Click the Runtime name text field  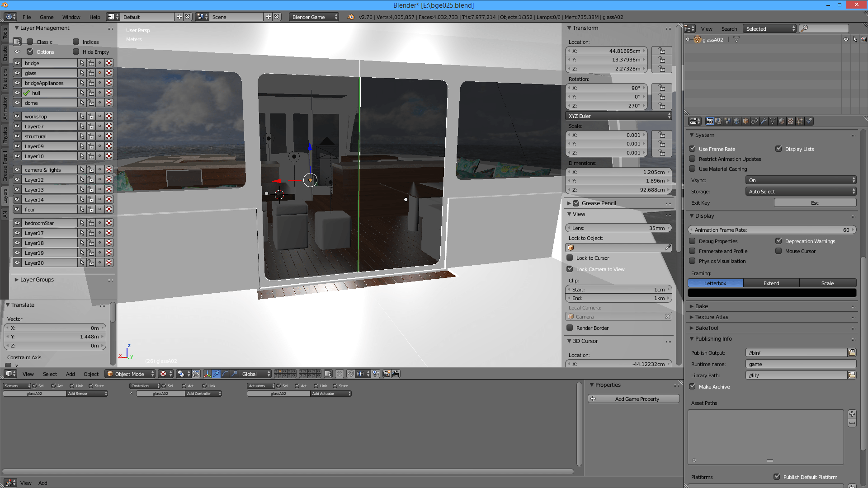[800, 364]
